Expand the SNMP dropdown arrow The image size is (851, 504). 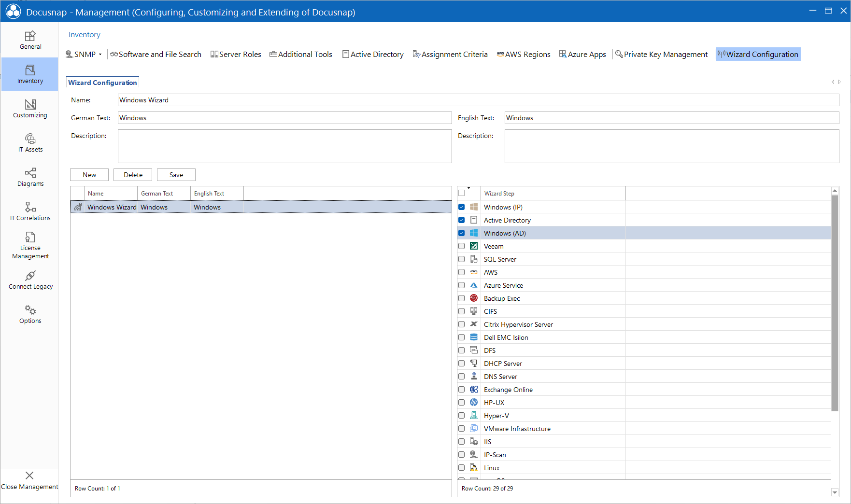100,55
